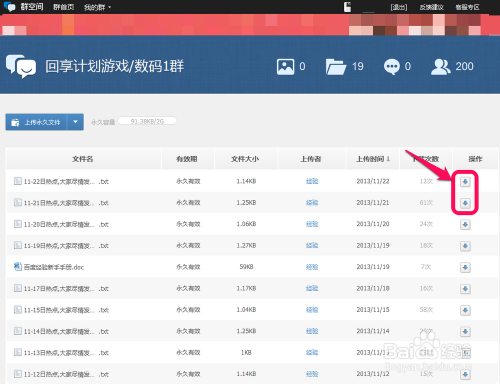Open dropdown arrow beside 上传永久文件 button
The image size is (500, 384).
pyautogui.click(x=75, y=122)
